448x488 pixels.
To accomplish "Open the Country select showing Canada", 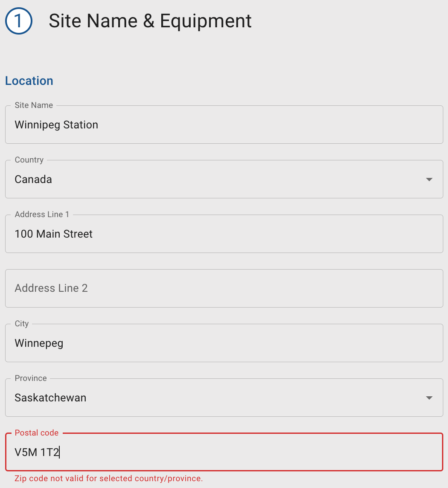I will point(213,180).
